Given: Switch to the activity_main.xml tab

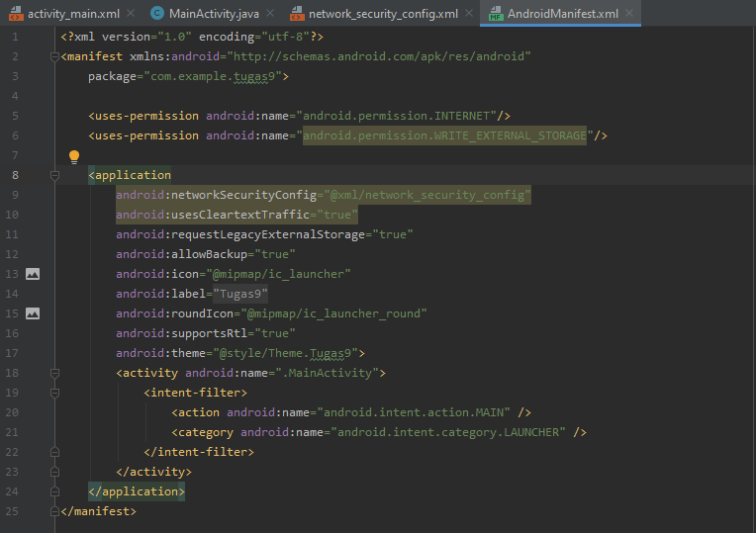Looking at the screenshot, I should (73, 14).
